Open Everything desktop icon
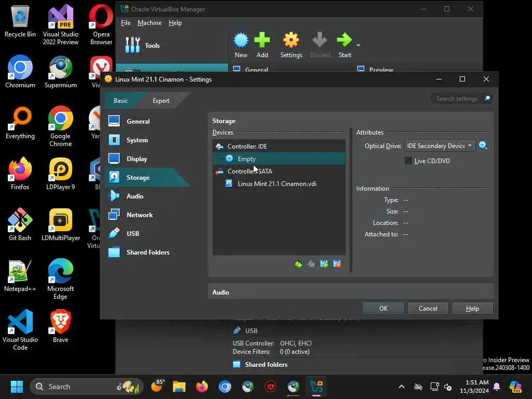 click(20, 123)
